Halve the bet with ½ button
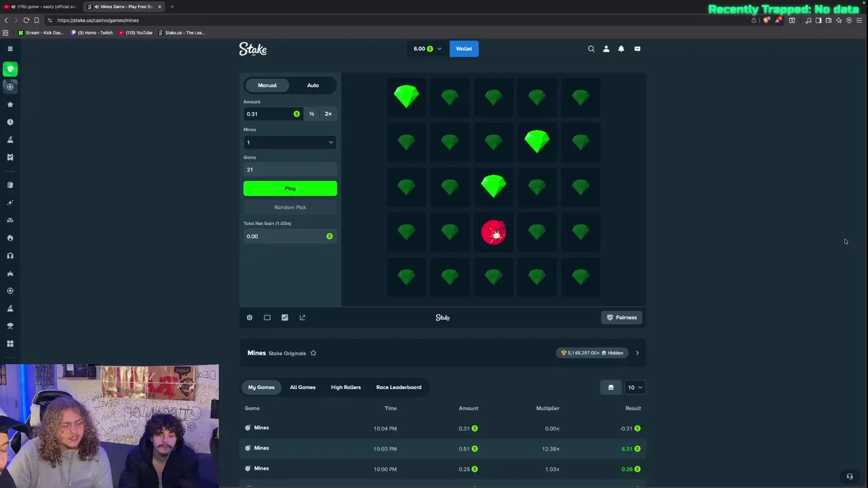The image size is (868, 488). (312, 114)
